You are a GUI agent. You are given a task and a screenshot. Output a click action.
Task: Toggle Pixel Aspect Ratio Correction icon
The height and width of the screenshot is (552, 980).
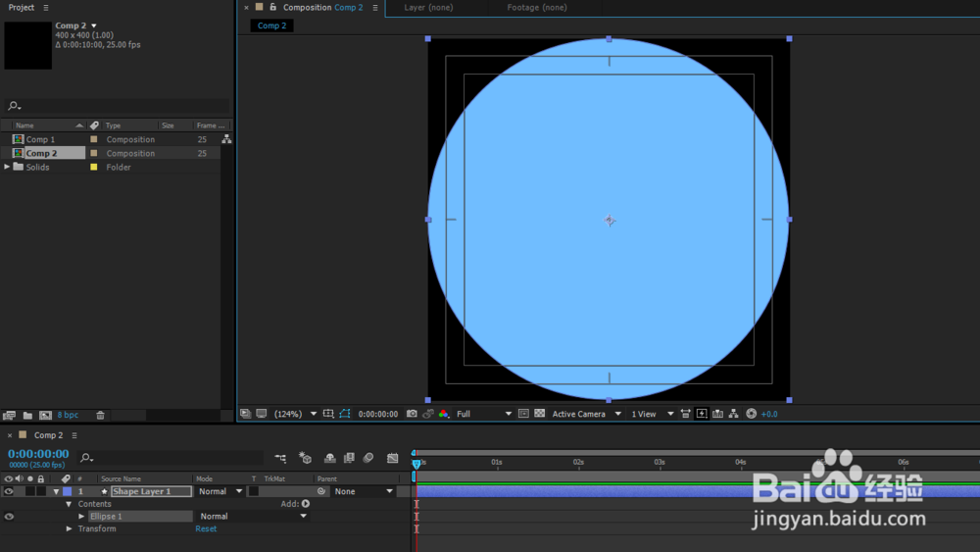click(x=686, y=414)
